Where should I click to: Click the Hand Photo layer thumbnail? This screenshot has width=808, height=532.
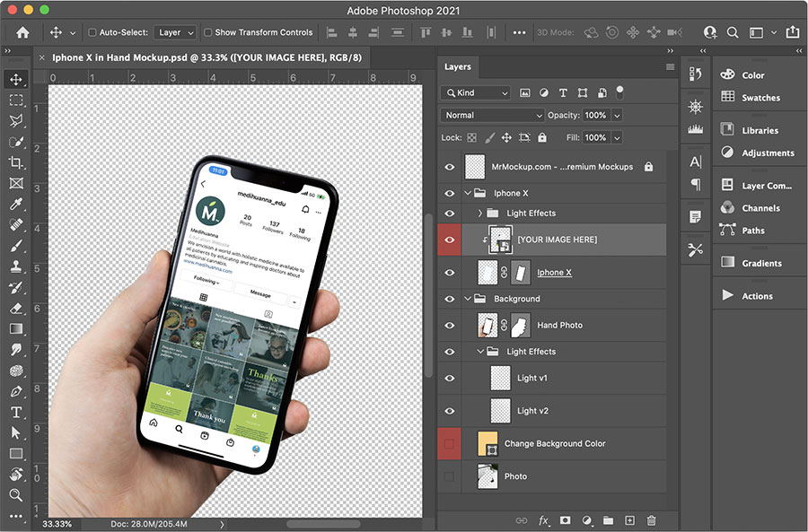point(487,326)
